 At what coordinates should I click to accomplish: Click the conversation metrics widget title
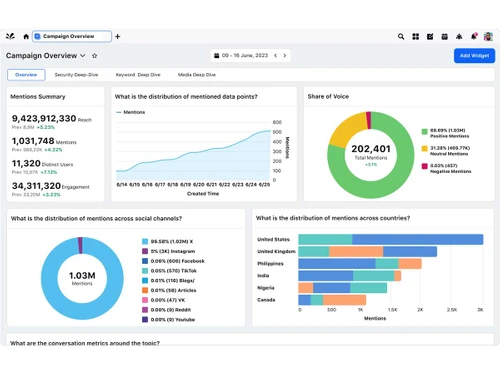85,343
